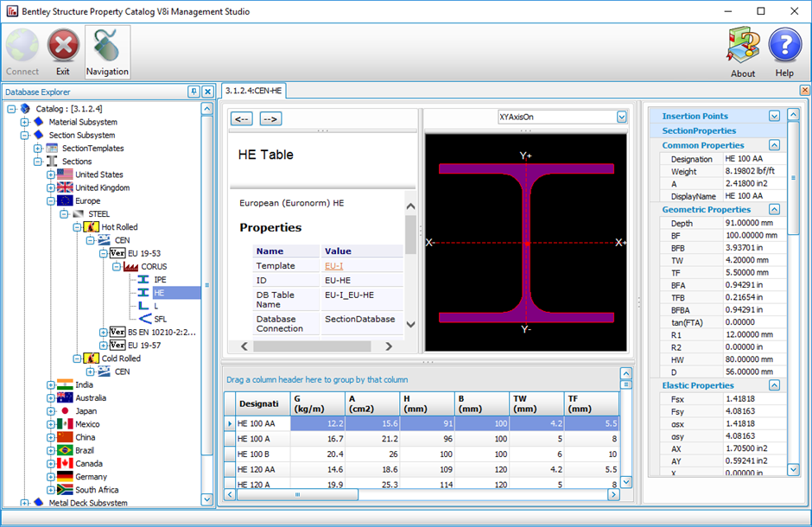
Task: Collapse the Hot Rolled node
Action: [x=77, y=227]
